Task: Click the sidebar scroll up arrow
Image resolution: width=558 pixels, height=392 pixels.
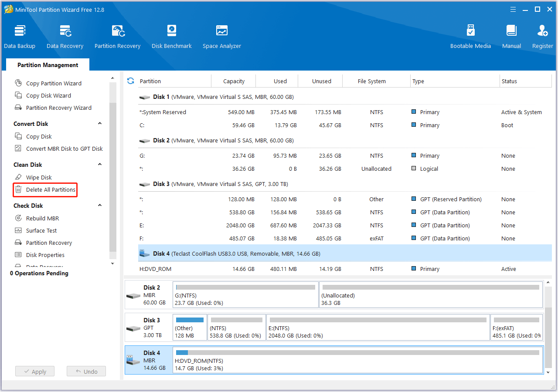Action: [x=112, y=78]
